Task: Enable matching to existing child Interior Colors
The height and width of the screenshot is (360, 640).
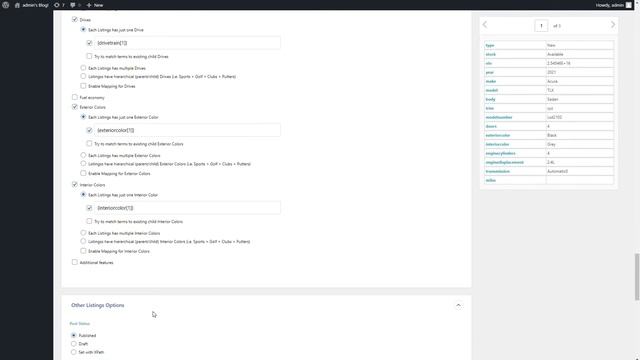Action: click(x=89, y=221)
